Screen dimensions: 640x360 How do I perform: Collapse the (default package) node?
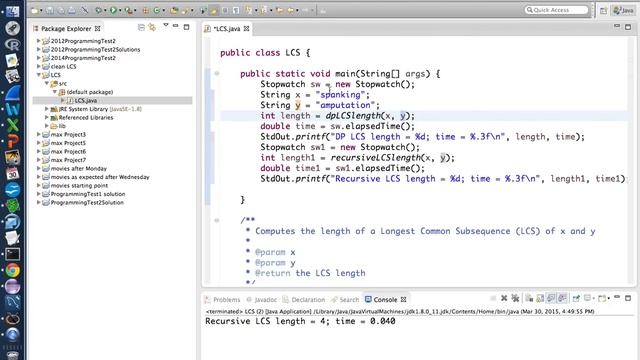55,92
